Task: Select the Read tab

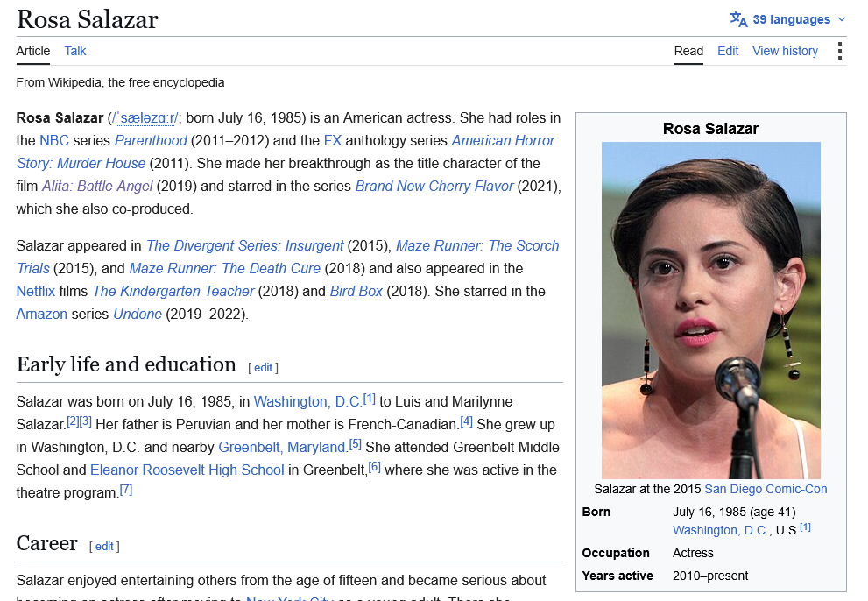Action: click(688, 51)
